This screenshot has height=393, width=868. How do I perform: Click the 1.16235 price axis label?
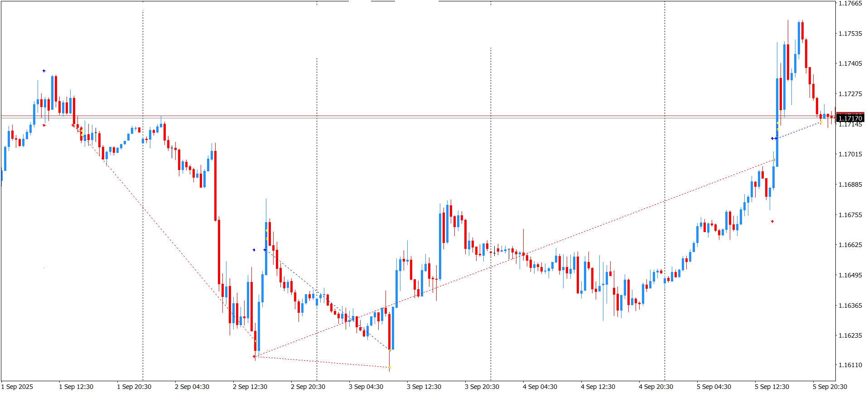[850, 335]
